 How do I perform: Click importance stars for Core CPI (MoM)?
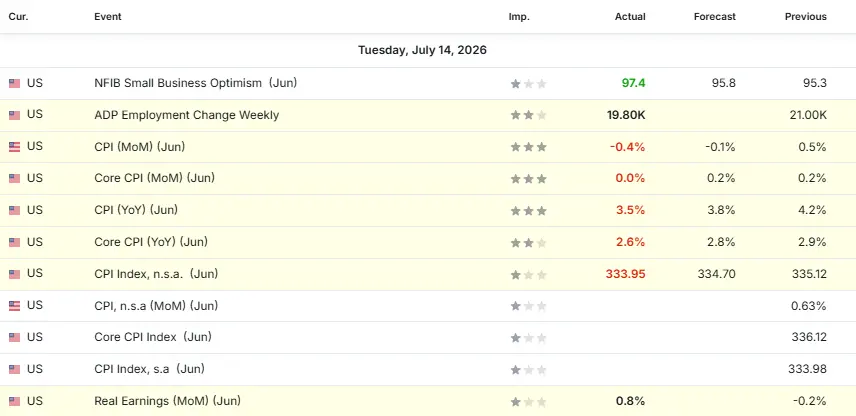click(x=528, y=179)
